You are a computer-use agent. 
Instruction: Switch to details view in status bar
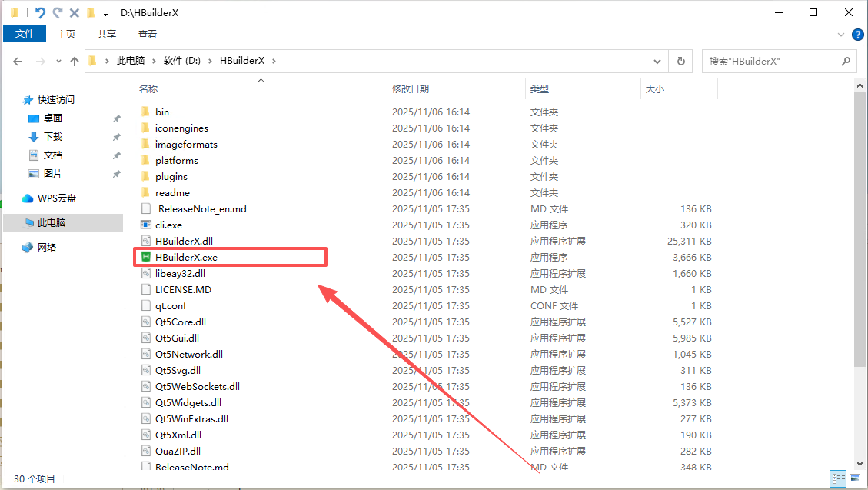(838, 478)
